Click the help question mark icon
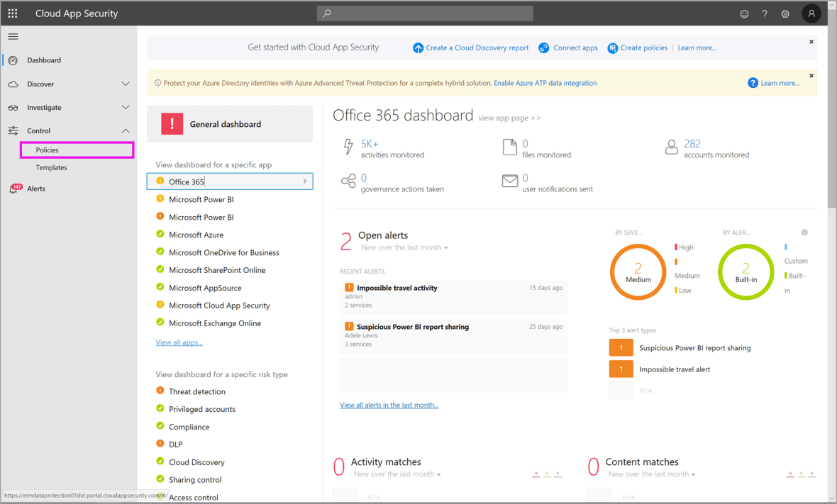837x504 pixels. coord(764,13)
